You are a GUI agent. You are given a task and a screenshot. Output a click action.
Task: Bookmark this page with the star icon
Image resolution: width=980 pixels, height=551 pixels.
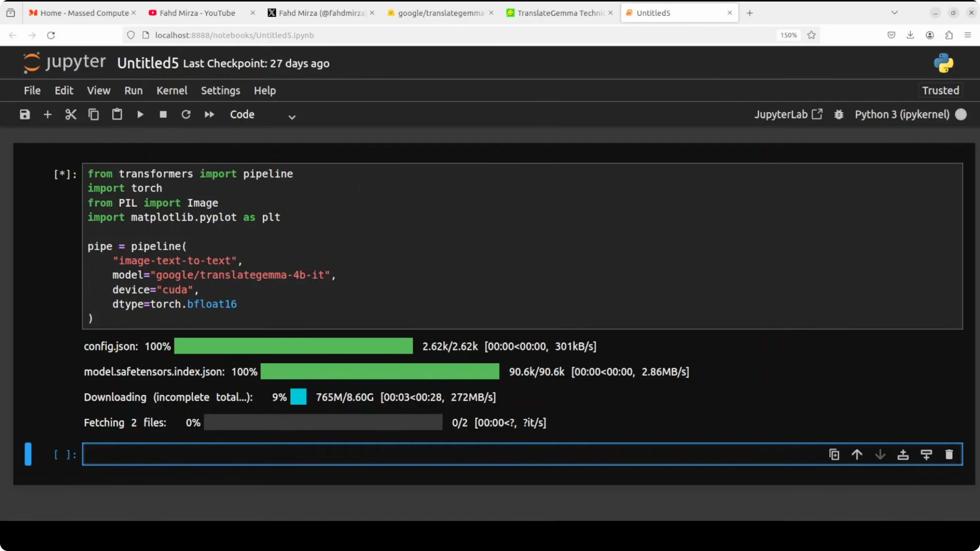coord(811,35)
